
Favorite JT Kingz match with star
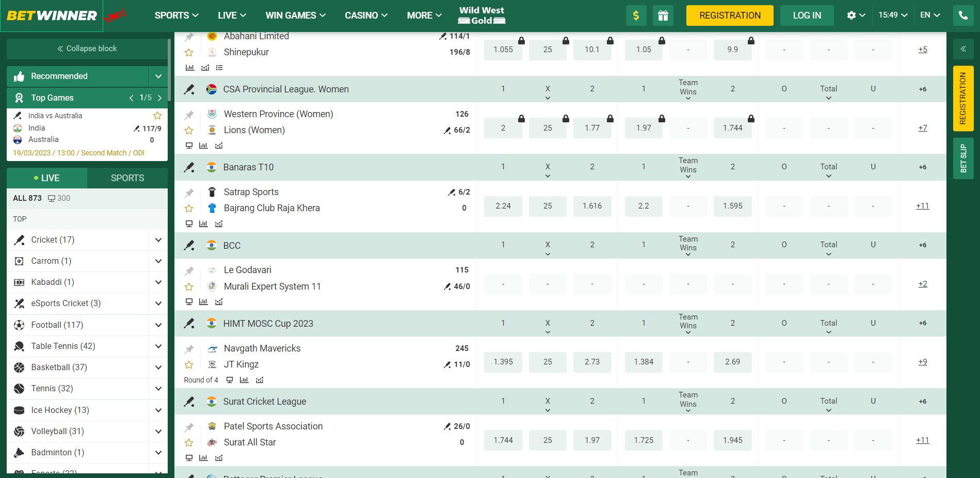tap(189, 365)
